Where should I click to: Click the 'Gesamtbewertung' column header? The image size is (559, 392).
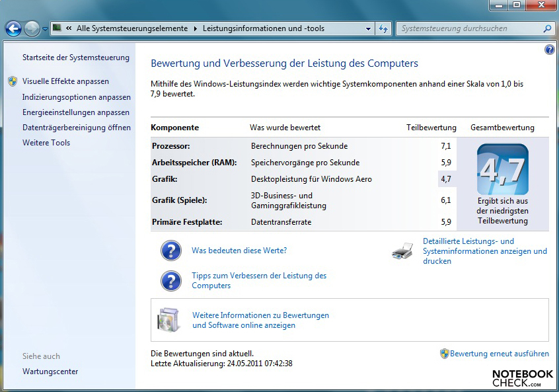point(502,128)
